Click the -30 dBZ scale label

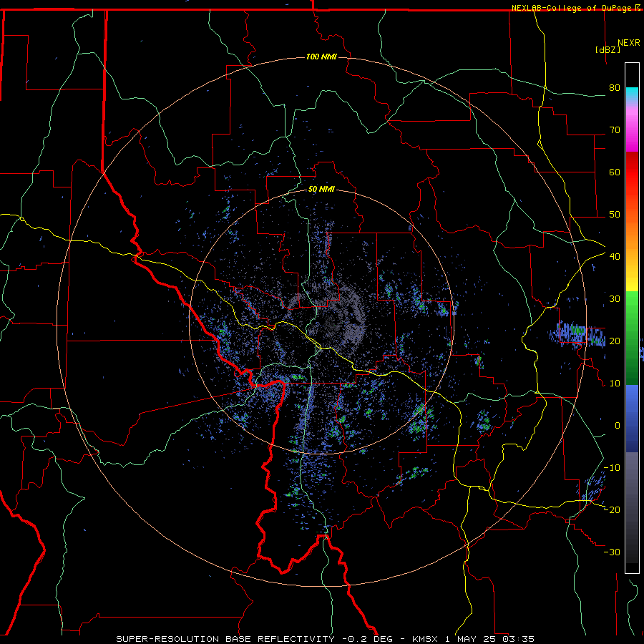click(x=612, y=552)
